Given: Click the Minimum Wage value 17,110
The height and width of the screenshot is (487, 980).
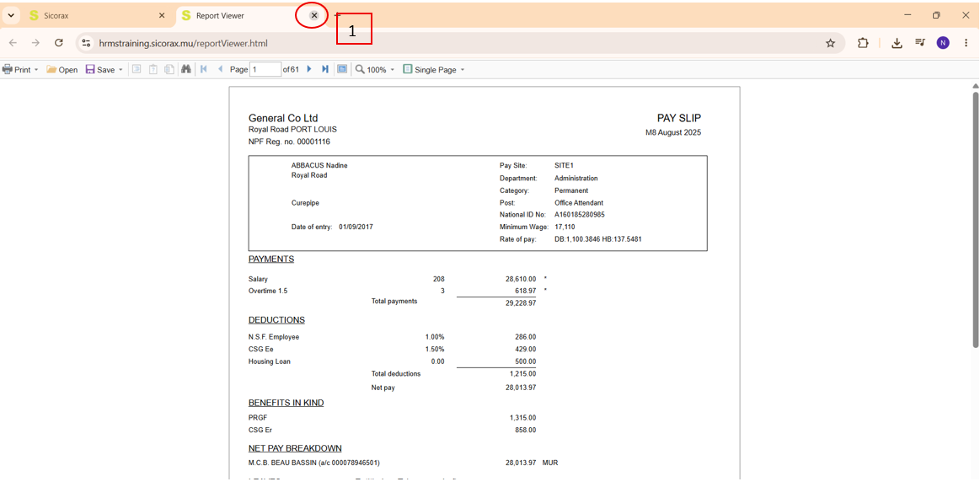Looking at the screenshot, I should tap(565, 227).
